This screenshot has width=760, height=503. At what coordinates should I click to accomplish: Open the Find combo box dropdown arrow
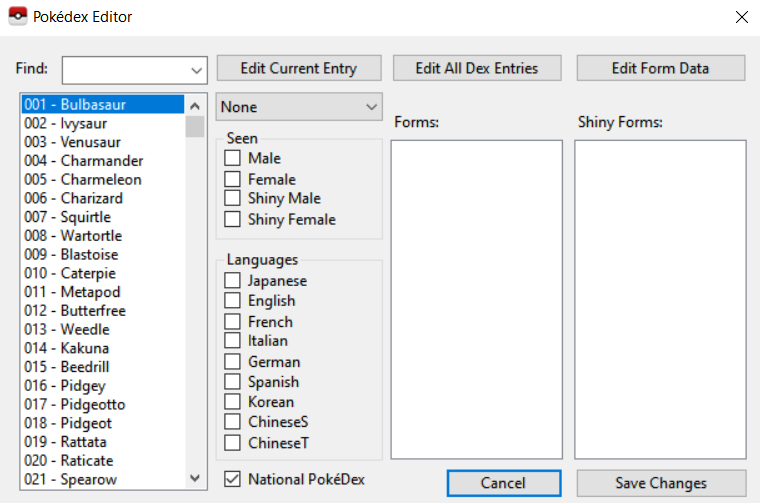click(x=196, y=71)
